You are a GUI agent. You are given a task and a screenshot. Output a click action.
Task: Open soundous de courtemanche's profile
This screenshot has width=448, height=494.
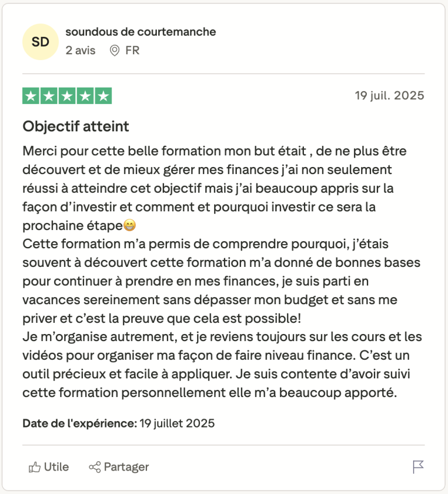141,32
